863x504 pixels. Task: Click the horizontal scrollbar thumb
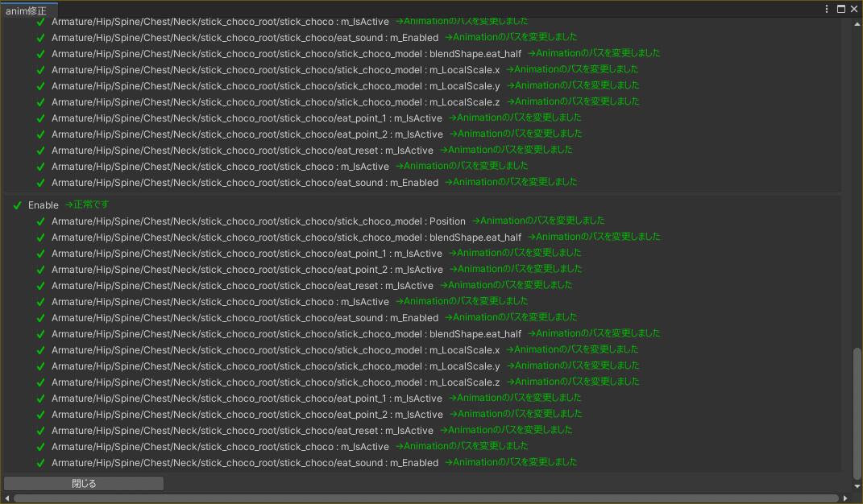(x=425, y=498)
